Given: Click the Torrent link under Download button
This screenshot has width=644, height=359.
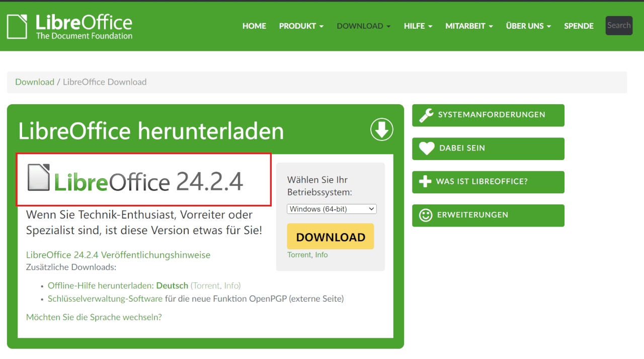Looking at the screenshot, I should coord(299,255).
